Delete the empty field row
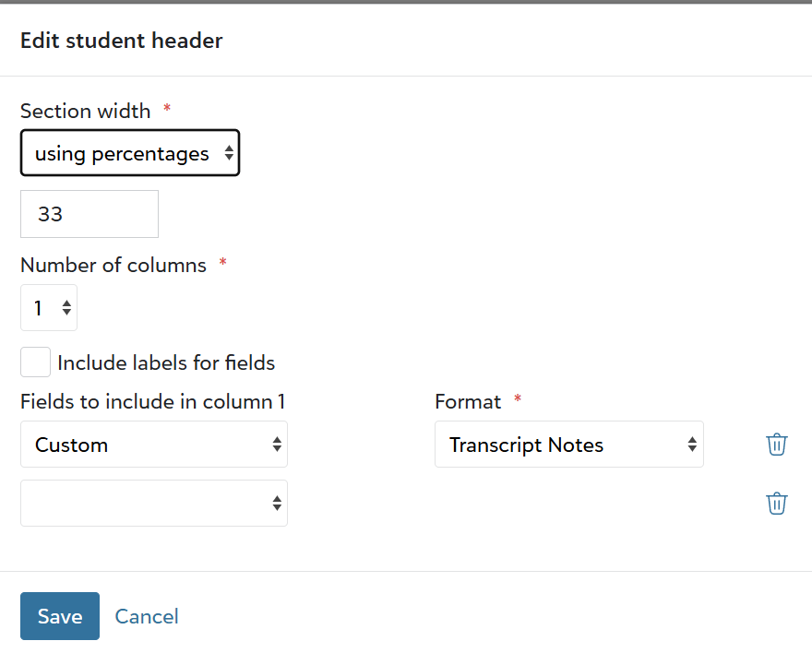The width and height of the screenshot is (812, 653). 777,504
